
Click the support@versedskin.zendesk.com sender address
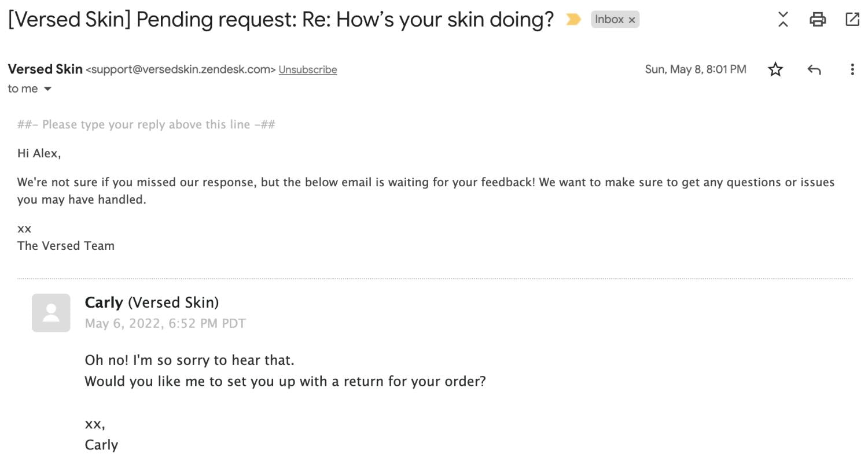tap(181, 70)
